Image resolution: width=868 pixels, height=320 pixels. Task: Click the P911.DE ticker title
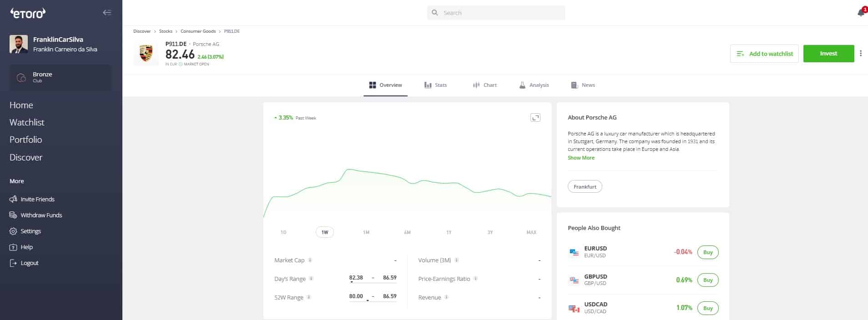click(176, 44)
